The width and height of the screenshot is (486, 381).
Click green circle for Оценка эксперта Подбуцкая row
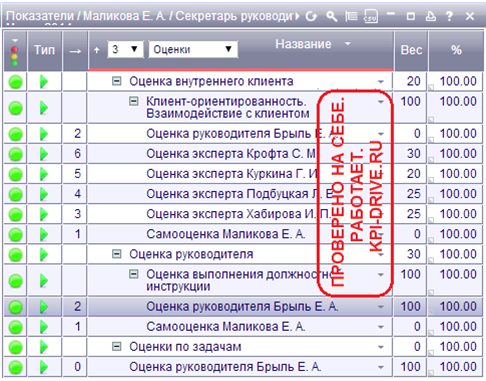[x=15, y=194]
